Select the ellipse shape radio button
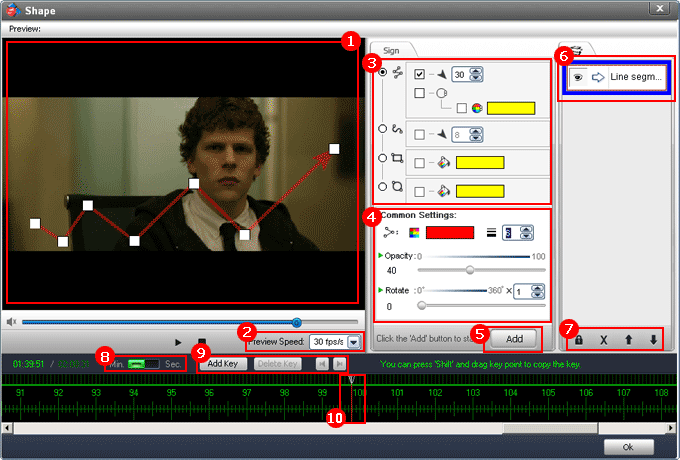The width and height of the screenshot is (680, 460). pos(382,186)
